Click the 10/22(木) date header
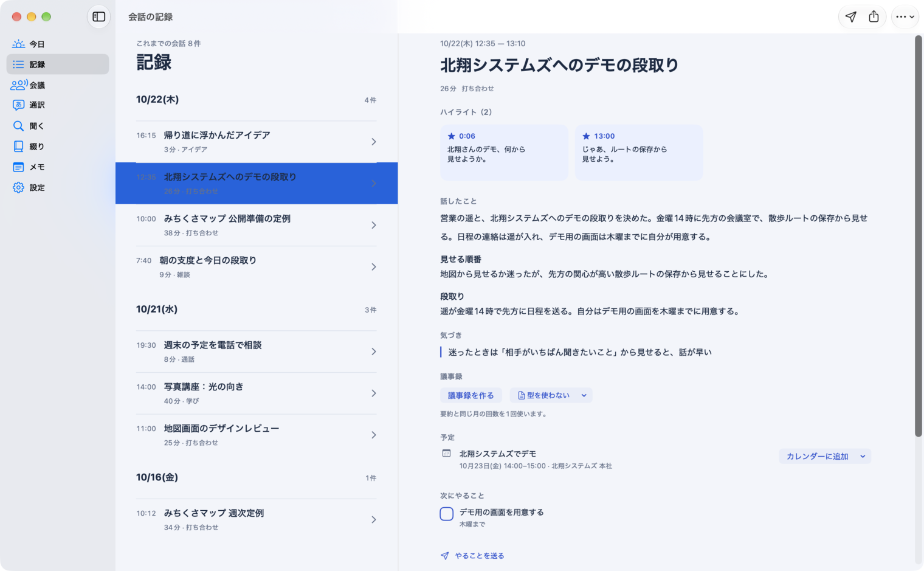Image resolution: width=924 pixels, height=571 pixels. click(x=157, y=100)
